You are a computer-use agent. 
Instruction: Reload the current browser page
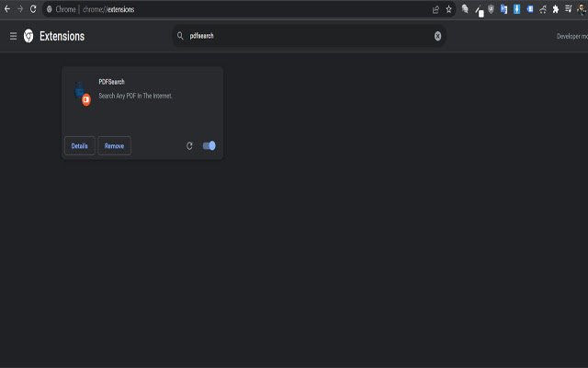[33, 9]
